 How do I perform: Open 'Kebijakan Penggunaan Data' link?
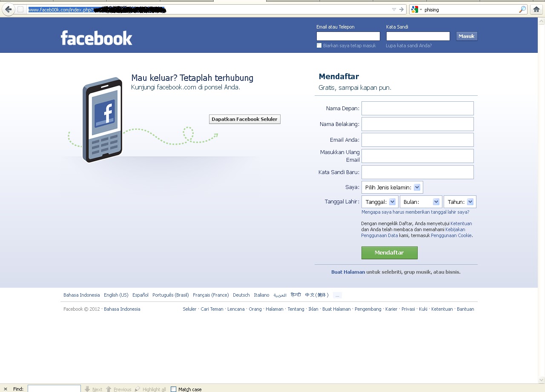coord(413,232)
